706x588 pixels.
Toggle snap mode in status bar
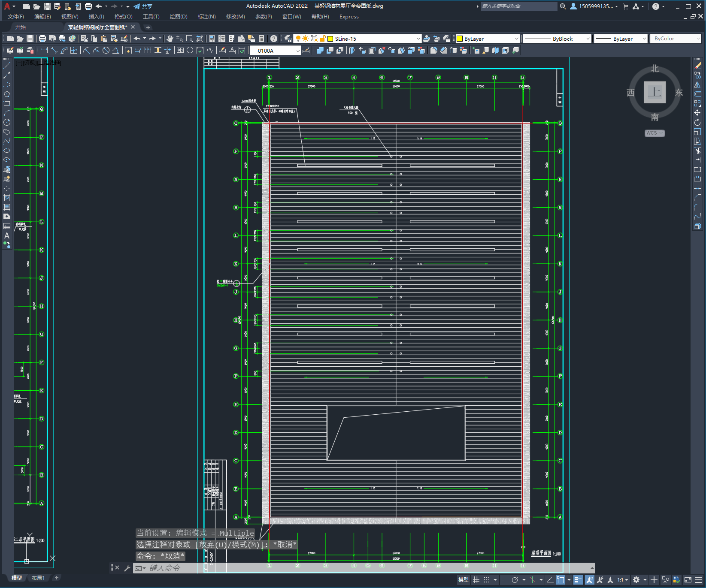pos(487,580)
